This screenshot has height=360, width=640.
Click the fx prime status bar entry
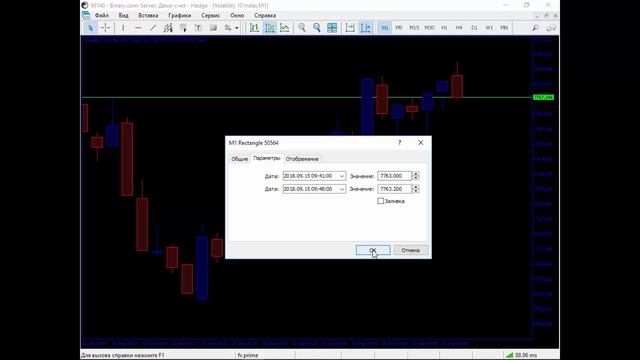[248, 355]
